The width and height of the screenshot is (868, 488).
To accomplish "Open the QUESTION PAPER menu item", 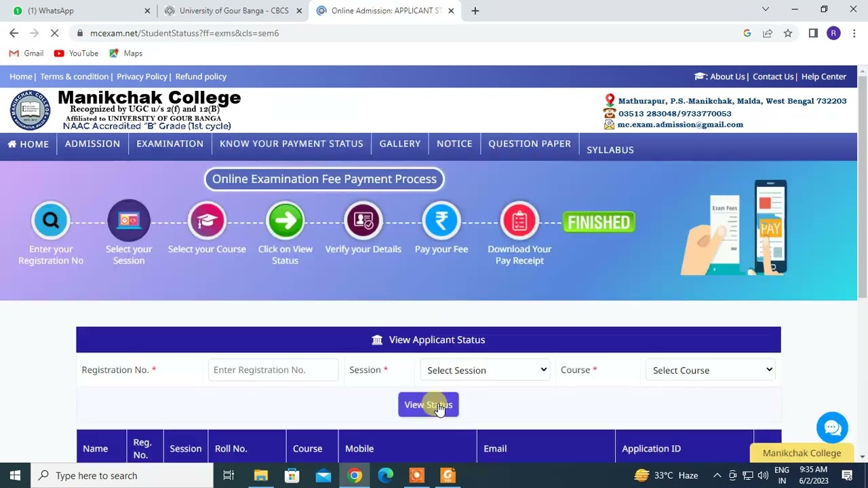I will pos(530,144).
